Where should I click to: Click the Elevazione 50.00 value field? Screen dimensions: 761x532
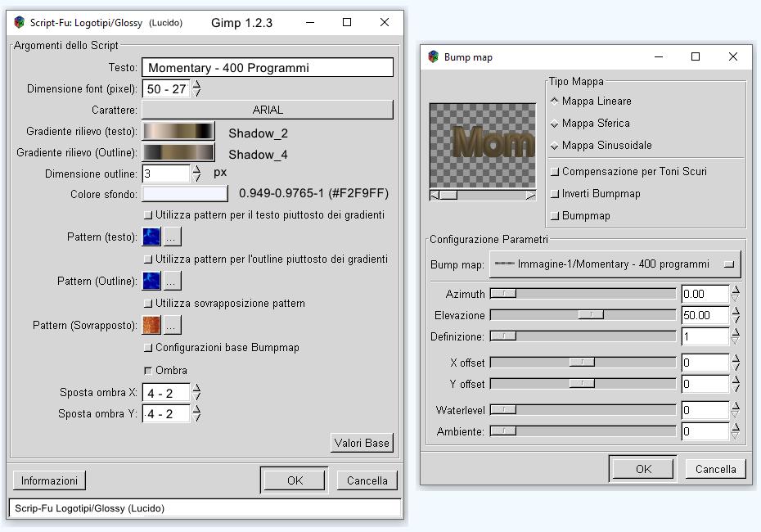(x=705, y=315)
